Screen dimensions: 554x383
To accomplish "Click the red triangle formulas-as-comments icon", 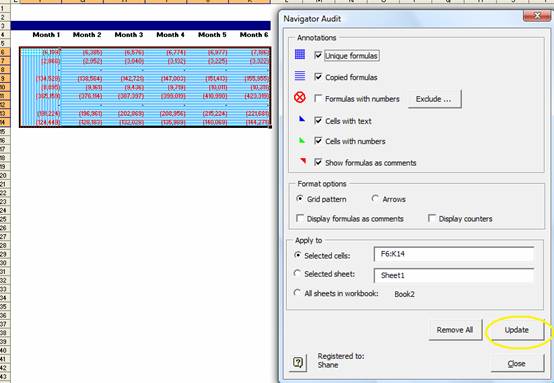I will coord(303,161).
